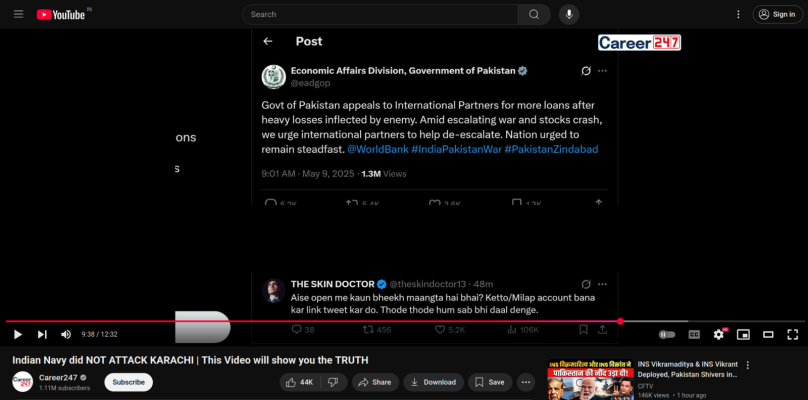
Task: Click the Economic Affairs Division profile picture
Action: tap(274, 77)
